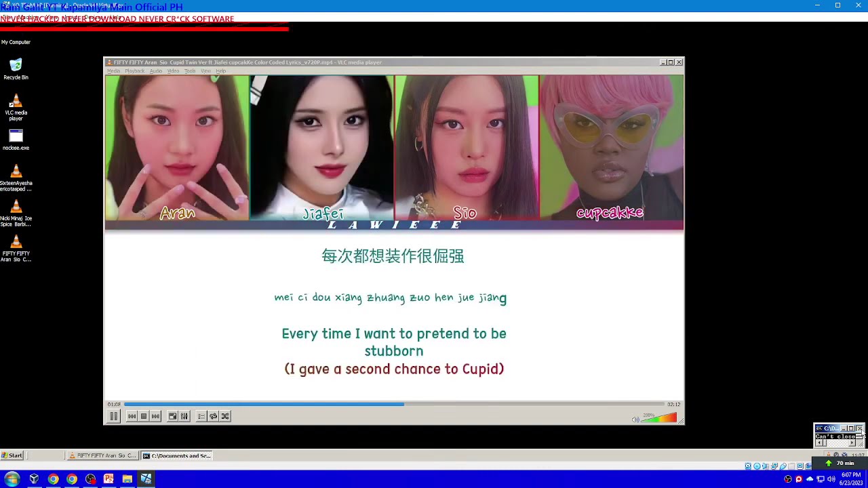Click the host network tray icon
The width and height of the screenshot is (868, 488).
coord(821,479)
